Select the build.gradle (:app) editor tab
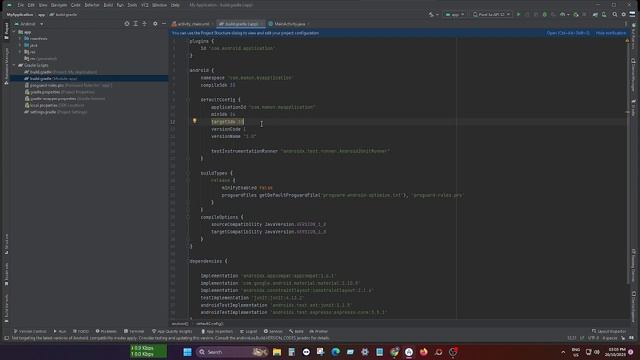This screenshot has height=360, width=640. [x=241, y=24]
